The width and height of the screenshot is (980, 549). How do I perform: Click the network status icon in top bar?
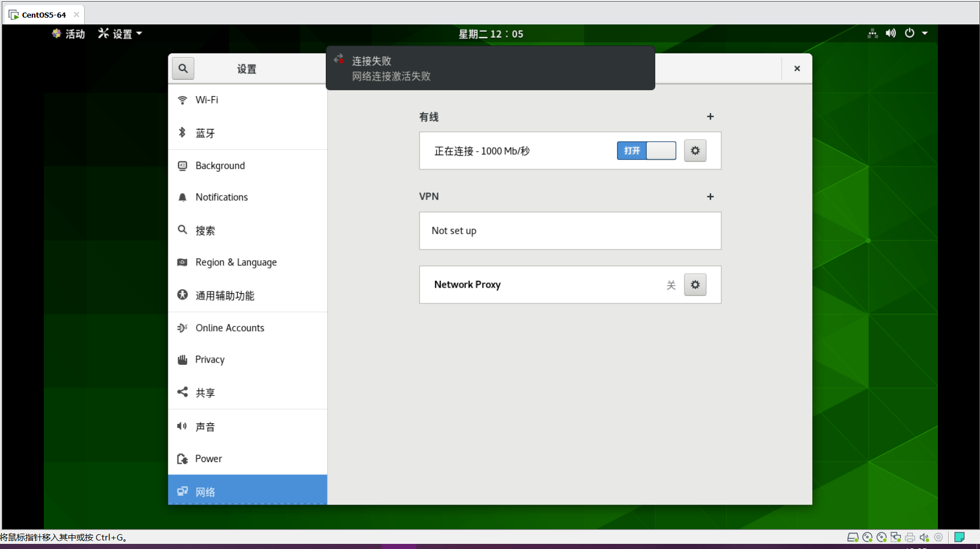pos(873,34)
